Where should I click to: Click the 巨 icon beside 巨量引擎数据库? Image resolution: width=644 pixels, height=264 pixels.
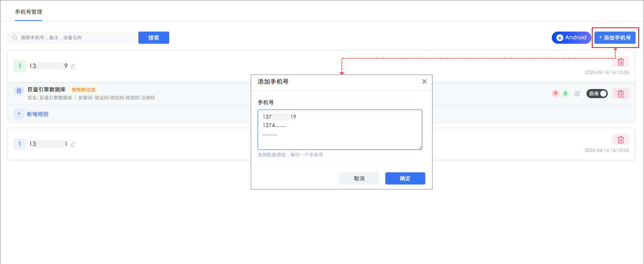click(x=19, y=91)
